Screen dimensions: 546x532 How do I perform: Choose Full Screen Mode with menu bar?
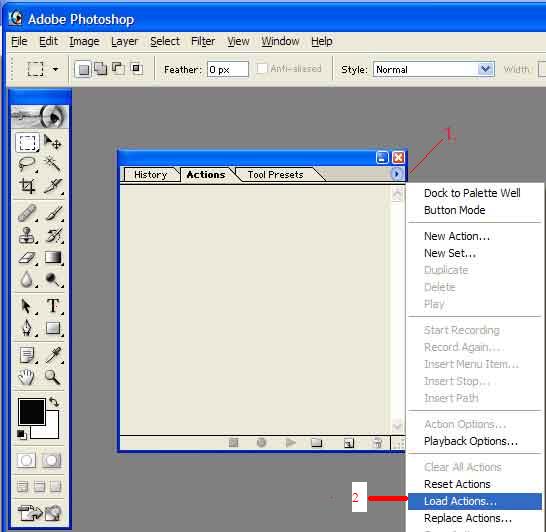[39, 486]
